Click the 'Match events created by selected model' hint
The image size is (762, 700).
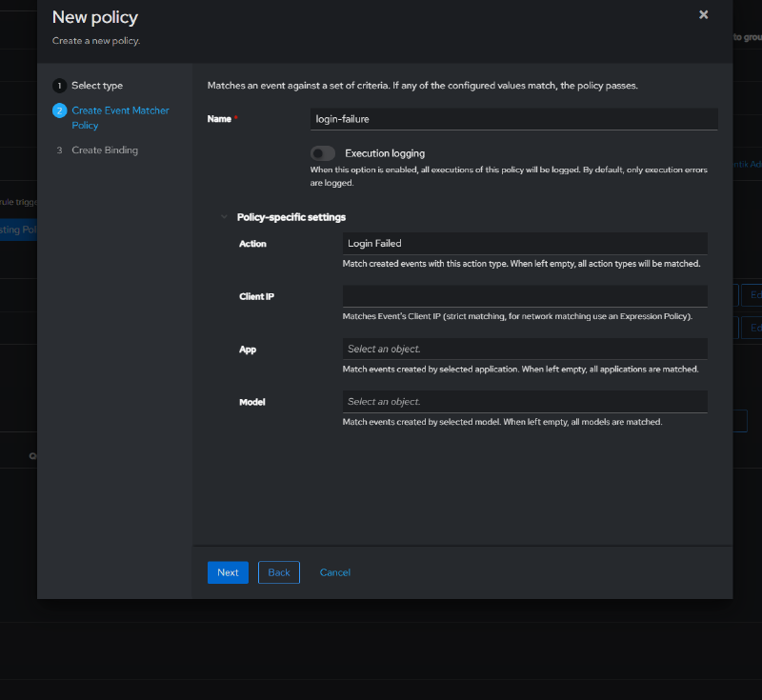click(503, 422)
